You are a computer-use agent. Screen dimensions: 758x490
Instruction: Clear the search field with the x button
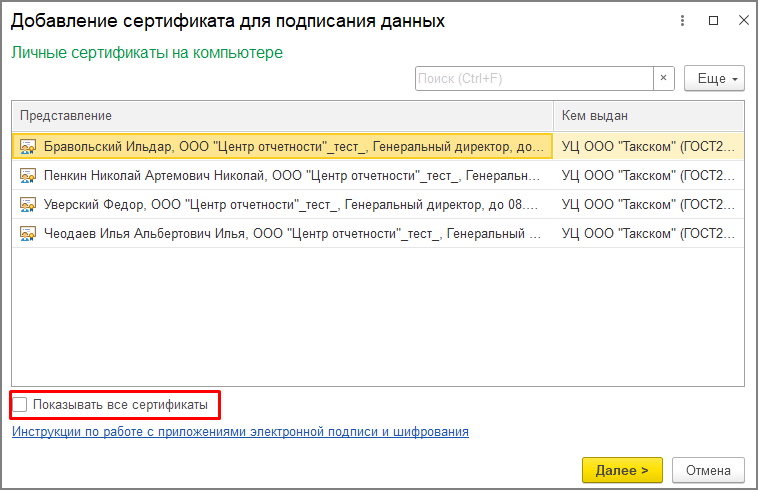click(664, 78)
